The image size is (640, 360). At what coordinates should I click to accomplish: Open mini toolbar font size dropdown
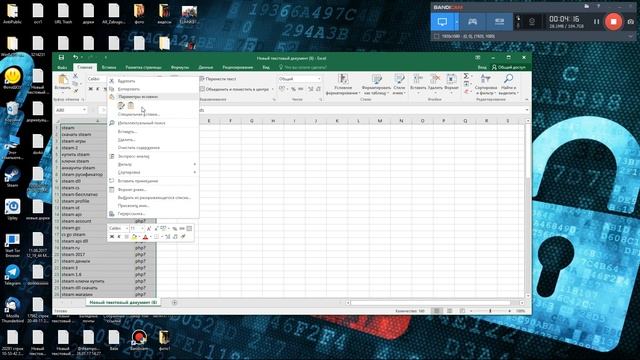pyautogui.click(x=142, y=229)
